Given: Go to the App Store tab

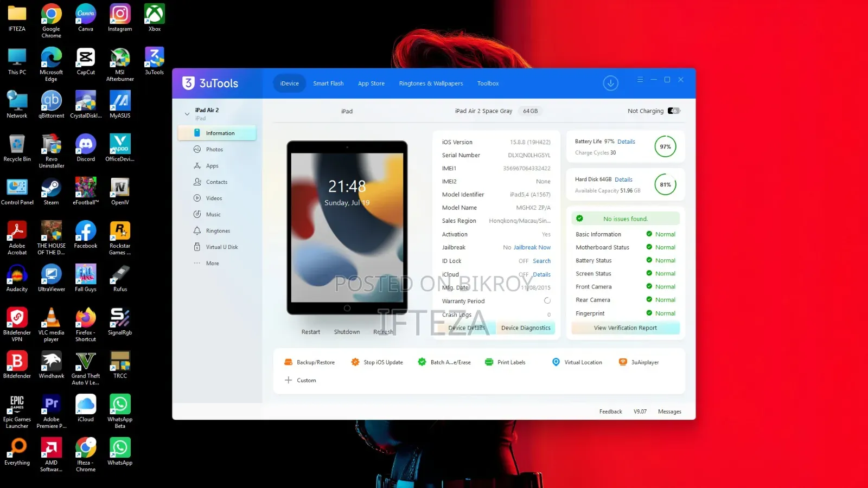Looking at the screenshot, I should coord(371,84).
